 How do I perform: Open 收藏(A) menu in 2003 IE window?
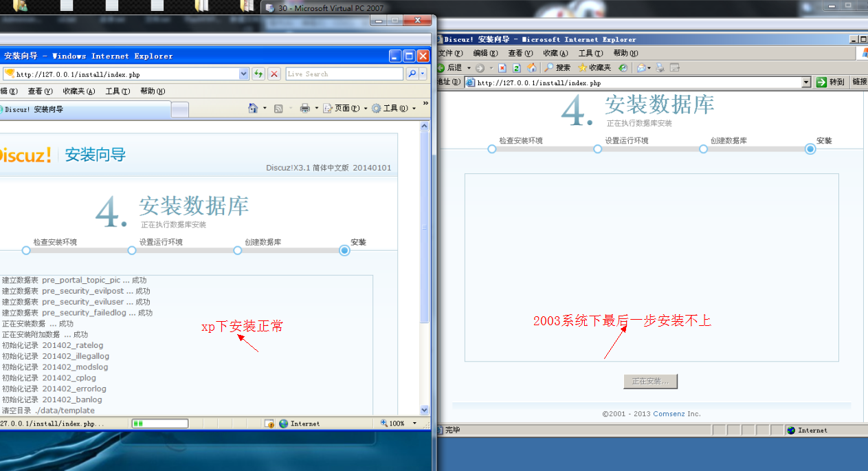pos(555,53)
